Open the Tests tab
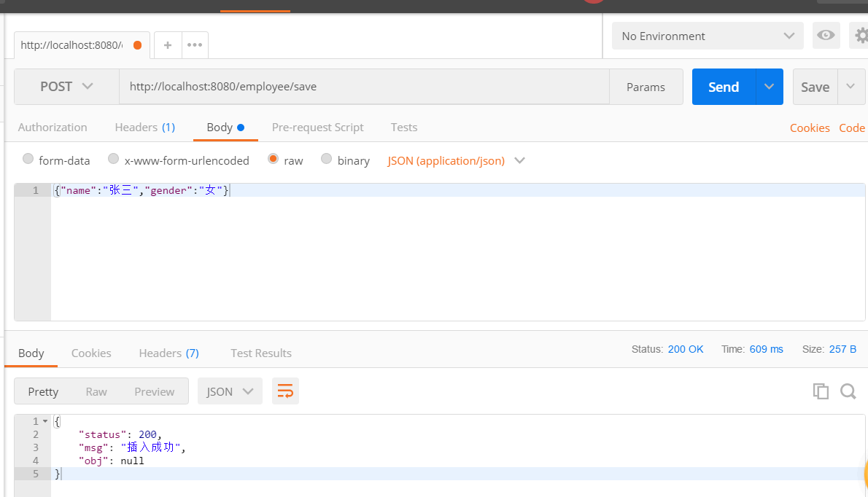The height and width of the screenshot is (497, 868). point(404,127)
